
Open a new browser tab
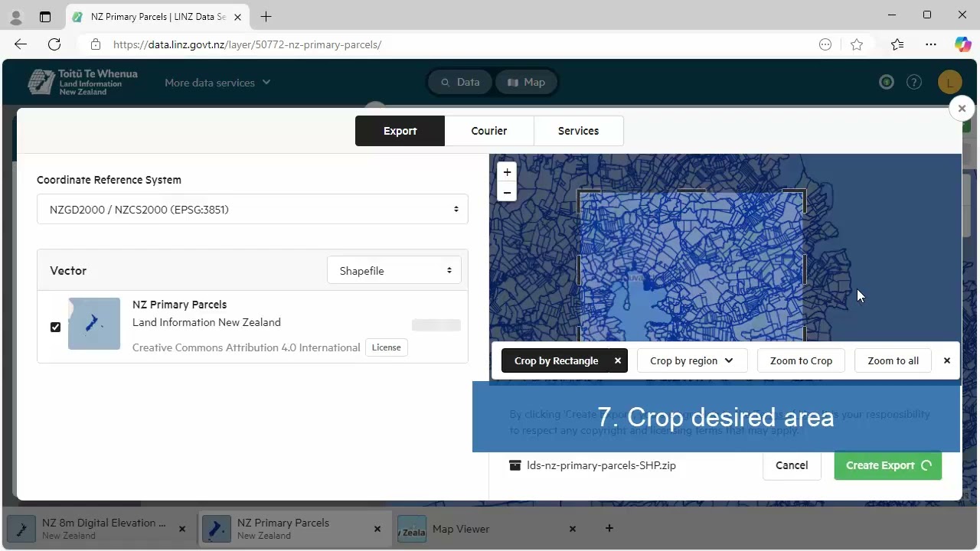(266, 16)
